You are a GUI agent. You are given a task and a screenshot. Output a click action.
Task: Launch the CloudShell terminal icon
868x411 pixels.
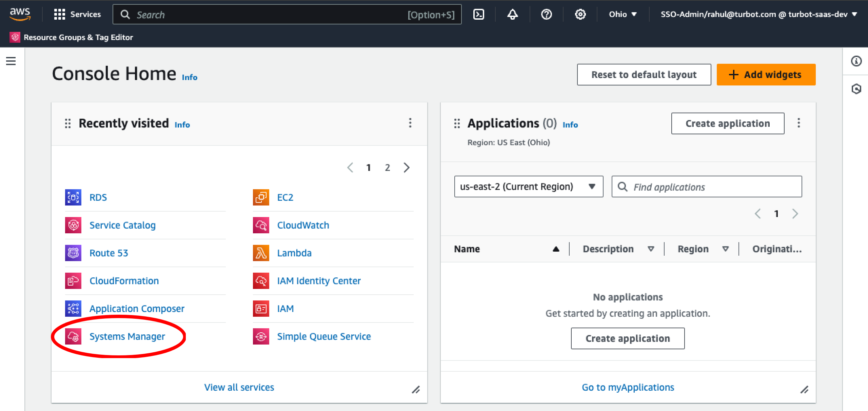click(479, 14)
